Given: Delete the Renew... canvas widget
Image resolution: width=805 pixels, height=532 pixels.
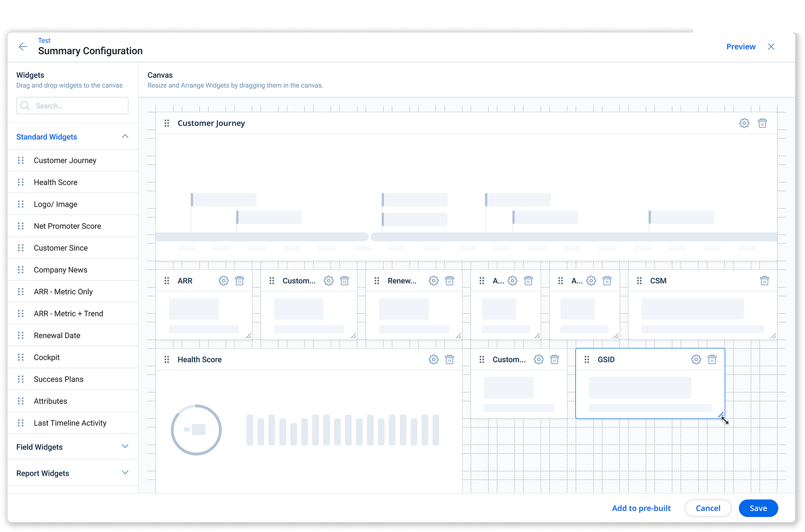Looking at the screenshot, I should click(x=450, y=281).
